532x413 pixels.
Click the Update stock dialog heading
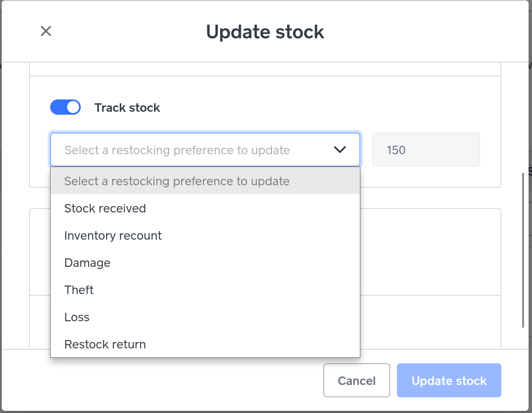tap(265, 32)
